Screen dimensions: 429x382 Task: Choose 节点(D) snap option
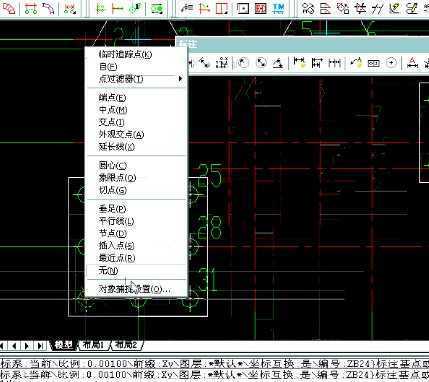(x=136, y=233)
